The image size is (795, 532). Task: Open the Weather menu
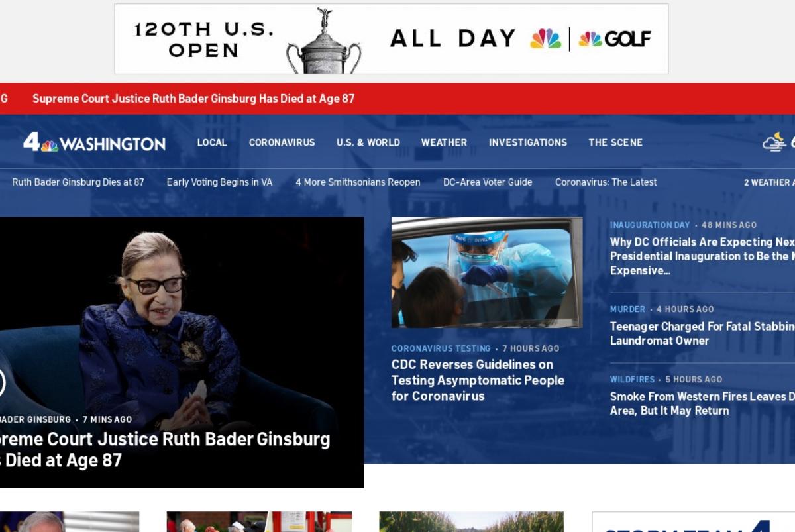(x=444, y=142)
